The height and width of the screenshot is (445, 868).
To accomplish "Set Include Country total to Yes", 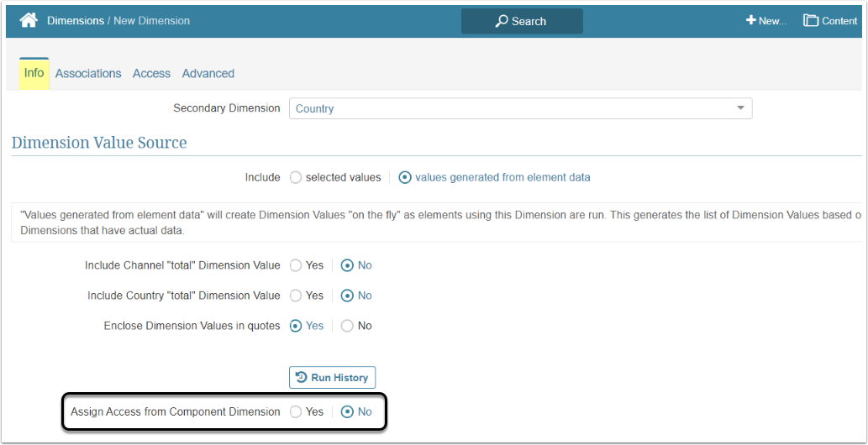I will [296, 296].
